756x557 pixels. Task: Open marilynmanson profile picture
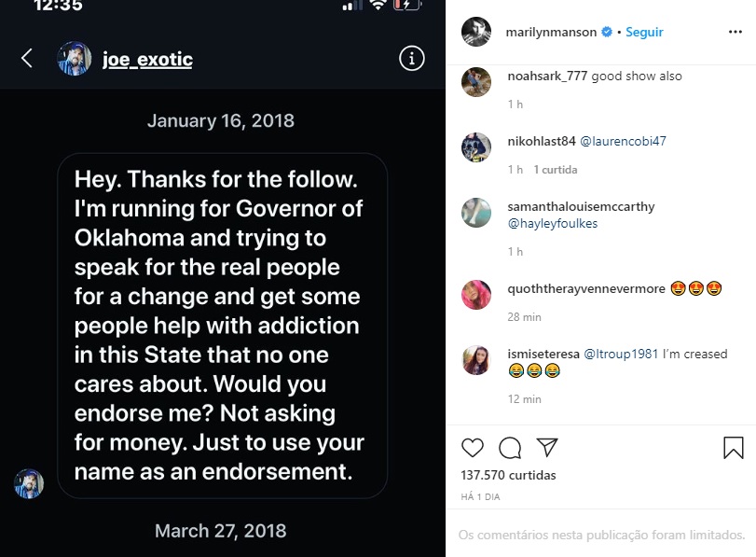(x=476, y=32)
